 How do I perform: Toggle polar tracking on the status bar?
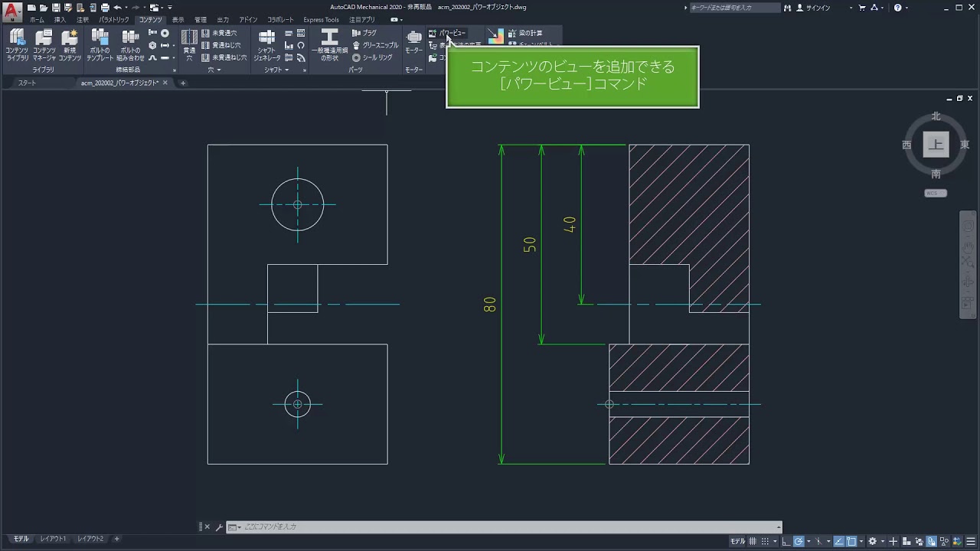tap(798, 541)
